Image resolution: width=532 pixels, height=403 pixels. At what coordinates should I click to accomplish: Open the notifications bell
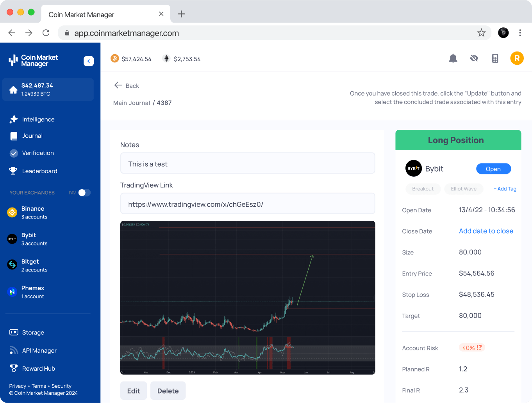[453, 58]
